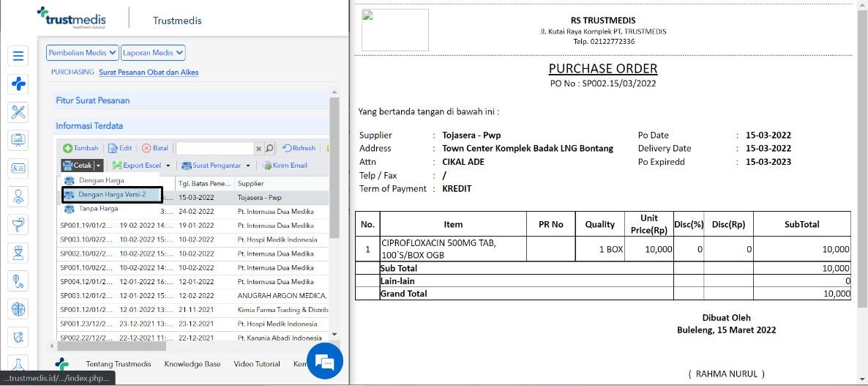The height and width of the screenshot is (386, 868).
Task: Open the Laporan Medis dropdown
Action: 154,53
